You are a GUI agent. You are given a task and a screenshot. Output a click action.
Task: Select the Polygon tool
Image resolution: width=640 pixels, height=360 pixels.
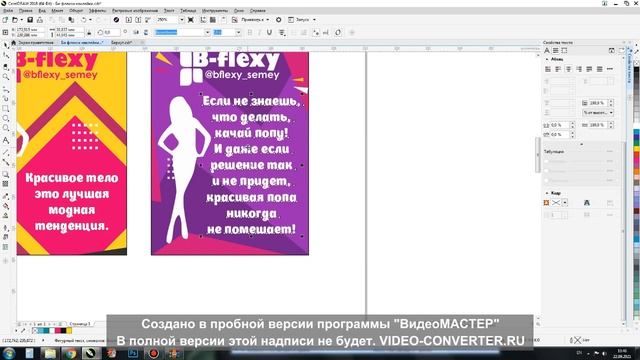pos(6,128)
